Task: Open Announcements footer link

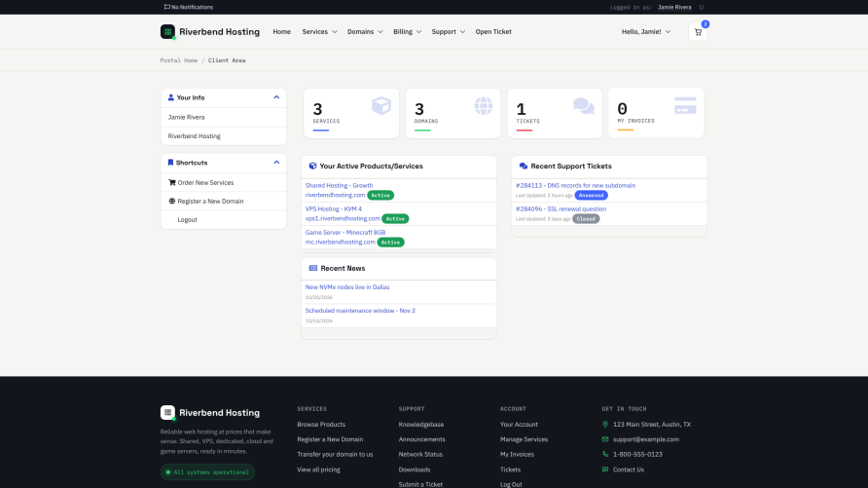Action: tap(421, 439)
